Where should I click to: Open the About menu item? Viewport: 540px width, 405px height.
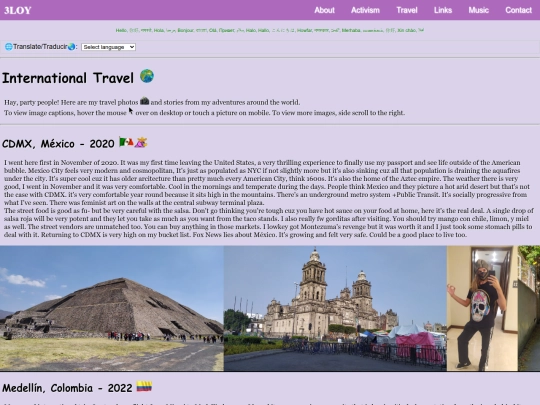324,10
